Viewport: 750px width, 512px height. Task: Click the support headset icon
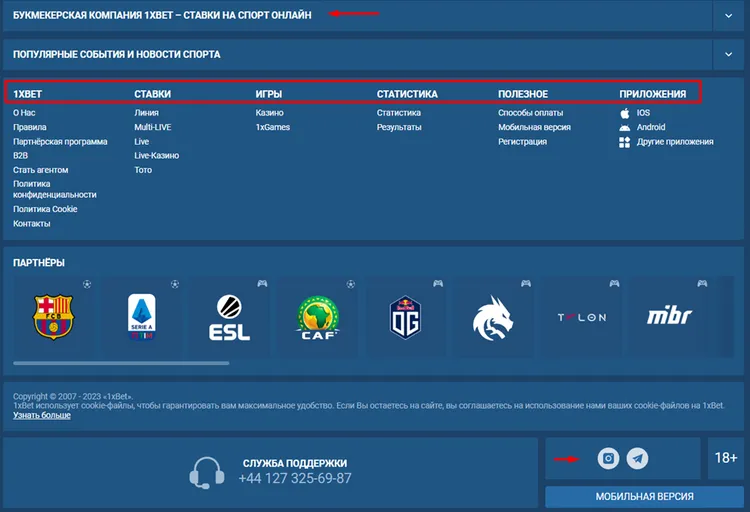tap(207, 473)
